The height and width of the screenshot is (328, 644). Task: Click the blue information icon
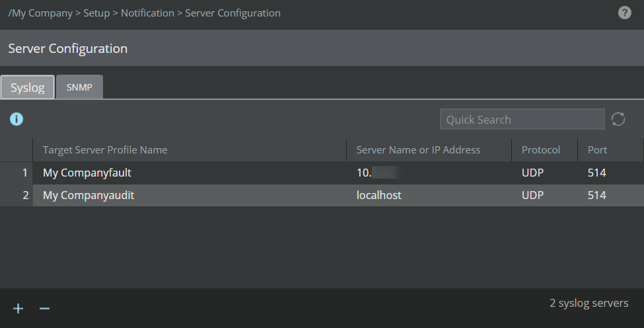click(17, 119)
